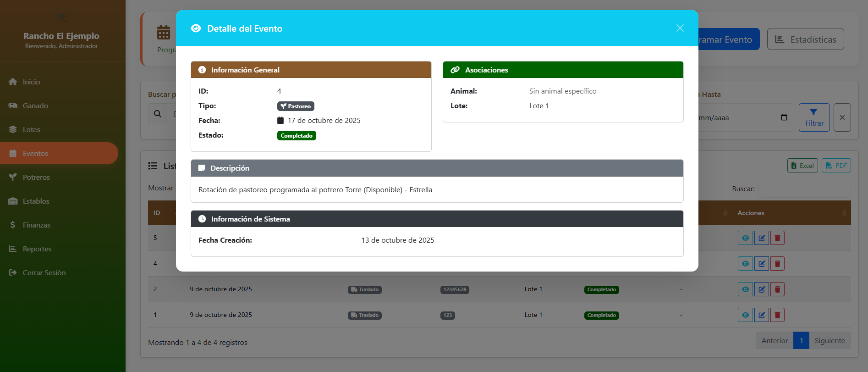This screenshot has width=868, height=372.
Task: Open Lotes in the sidebar
Action: pyautogui.click(x=59, y=129)
